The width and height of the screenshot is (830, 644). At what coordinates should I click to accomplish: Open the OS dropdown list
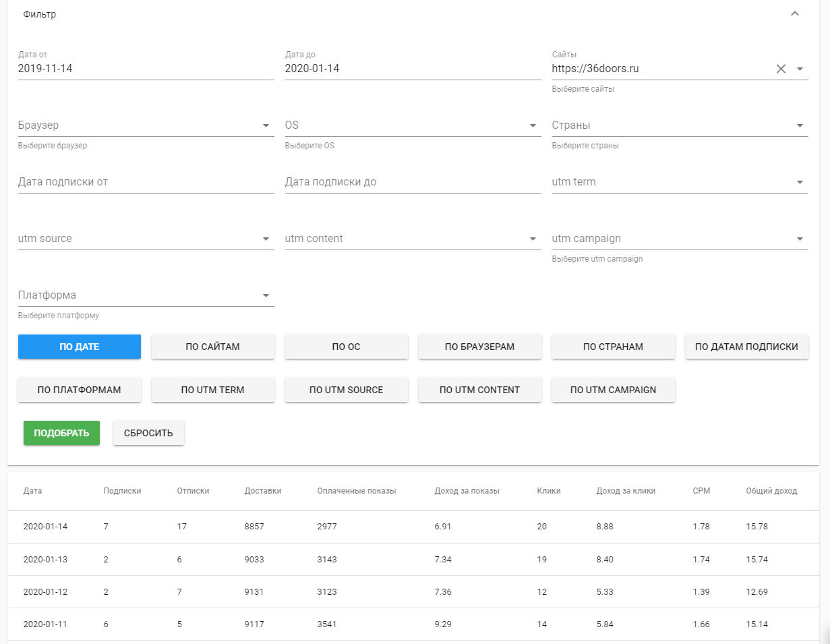tap(533, 125)
